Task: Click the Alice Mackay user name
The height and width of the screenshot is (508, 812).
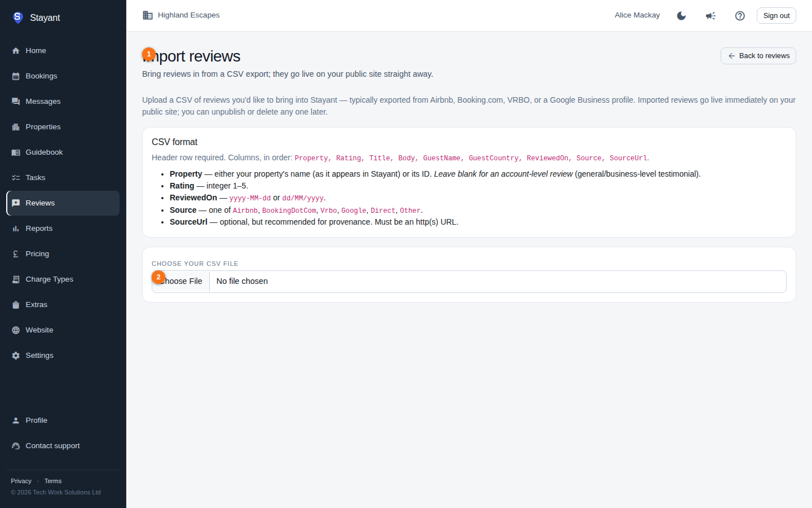Action: coord(637,15)
